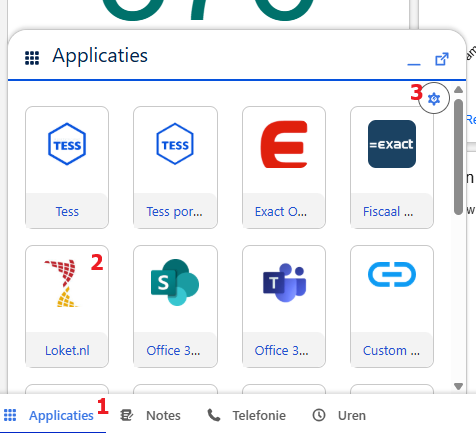
Task: Open the Custom ... link tile
Action: point(392,306)
